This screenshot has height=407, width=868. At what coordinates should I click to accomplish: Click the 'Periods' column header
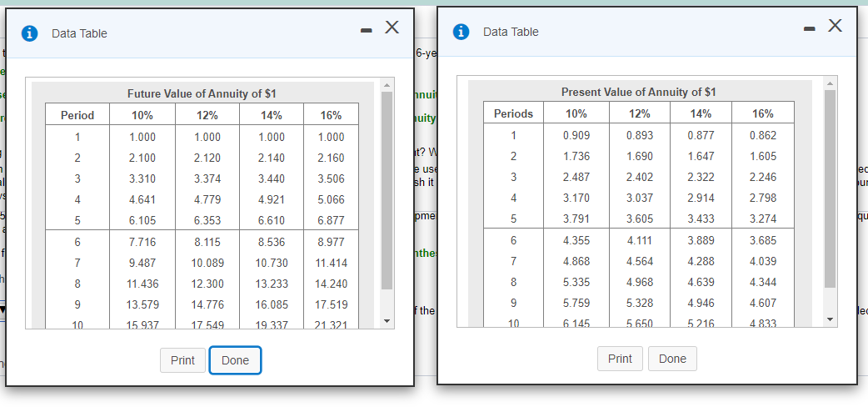coord(513,113)
